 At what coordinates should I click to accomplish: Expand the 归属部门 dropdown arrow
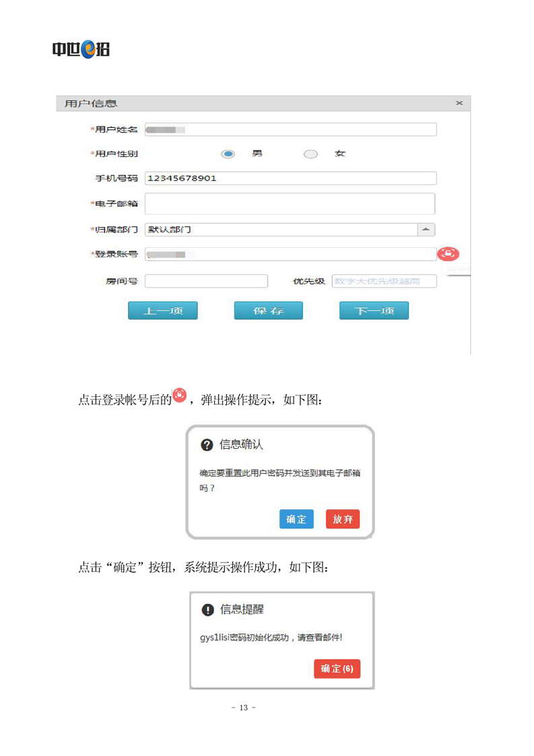426,229
